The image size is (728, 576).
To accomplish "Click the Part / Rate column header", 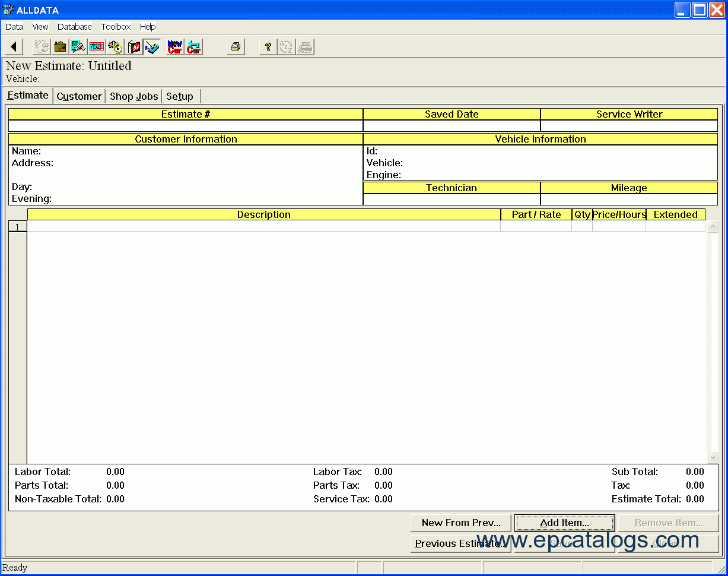I will pos(536,214).
